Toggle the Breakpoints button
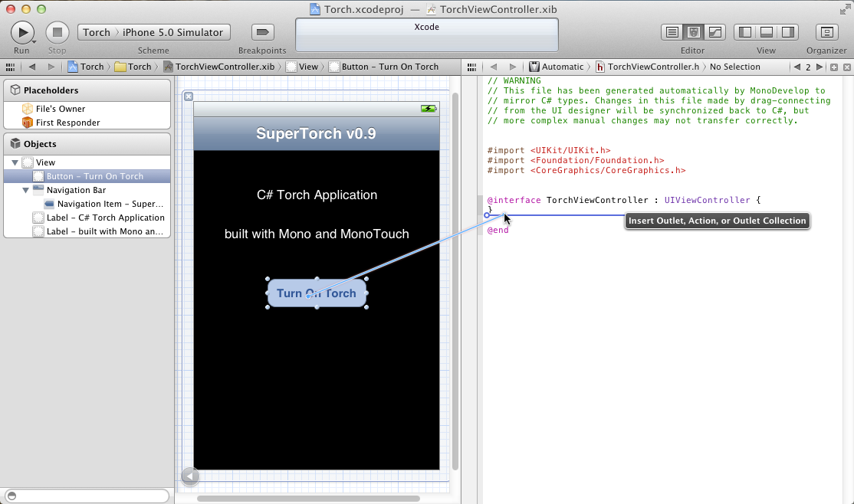 pyautogui.click(x=262, y=32)
